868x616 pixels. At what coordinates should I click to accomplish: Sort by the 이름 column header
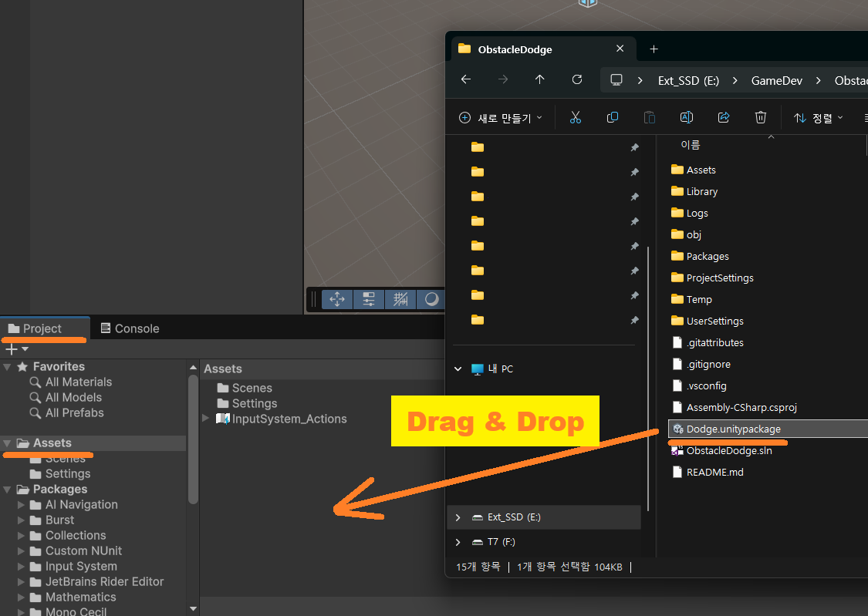point(691,145)
